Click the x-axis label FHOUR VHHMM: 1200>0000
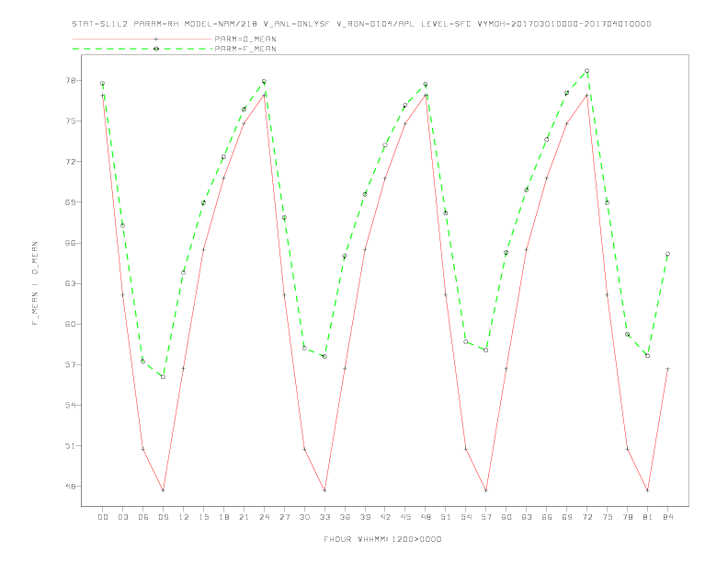The height and width of the screenshot is (563, 728). 382,539
